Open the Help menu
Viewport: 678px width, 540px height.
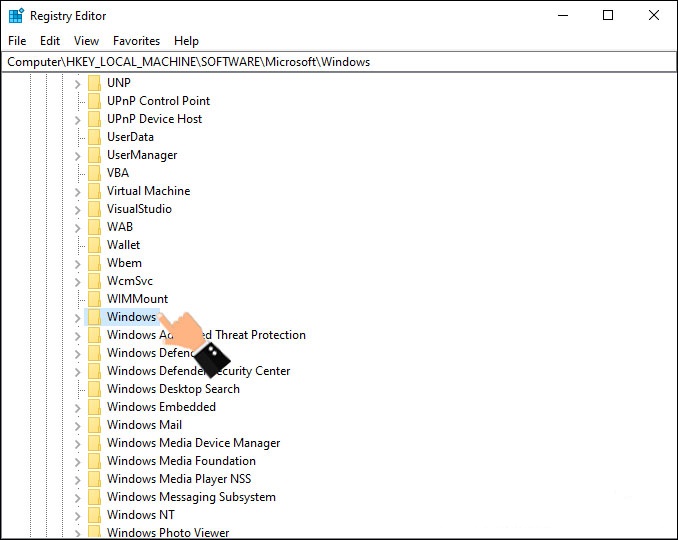click(x=186, y=41)
